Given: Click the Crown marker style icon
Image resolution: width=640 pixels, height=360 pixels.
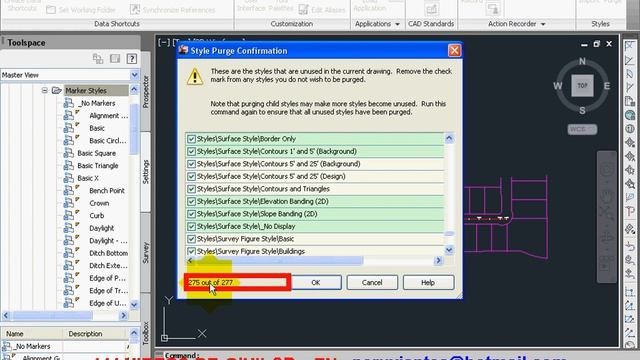Looking at the screenshot, I should click(70, 203).
